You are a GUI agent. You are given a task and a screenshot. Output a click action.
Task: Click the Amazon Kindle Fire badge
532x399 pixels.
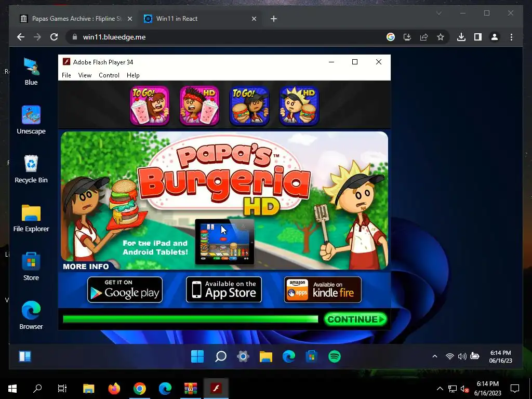pos(323,289)
